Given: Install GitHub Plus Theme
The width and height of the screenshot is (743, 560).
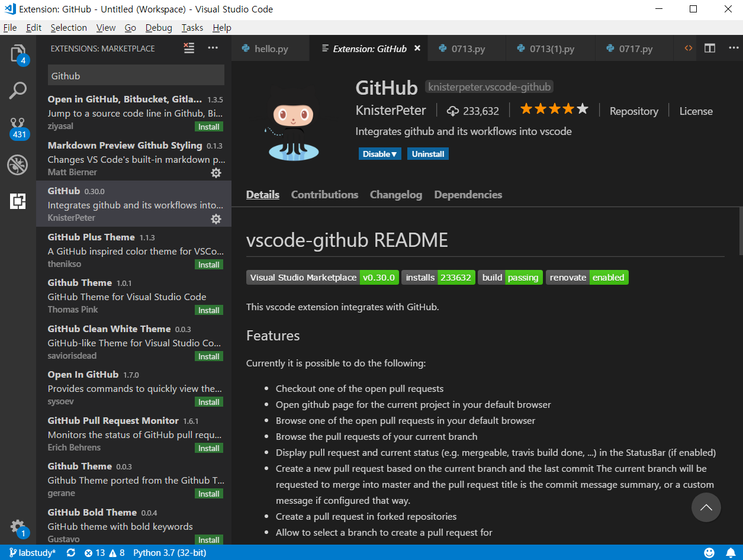Looking at the screenshot, I should (x=209, y=265).
